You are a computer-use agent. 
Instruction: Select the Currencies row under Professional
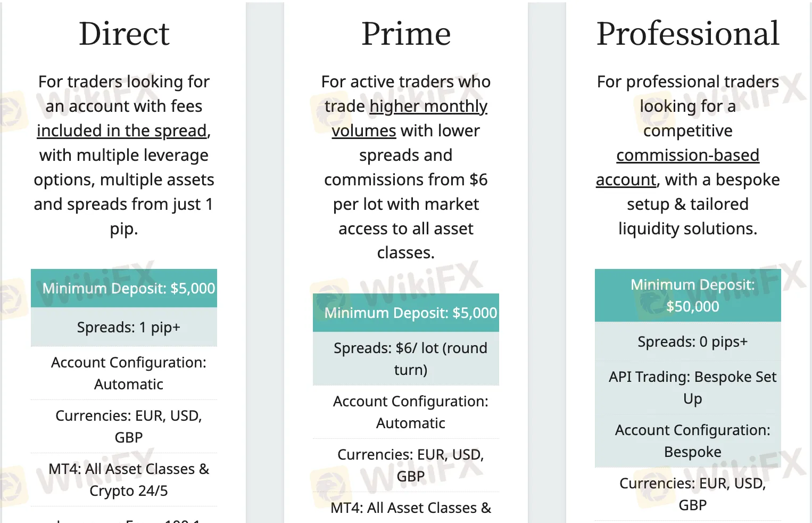(x=687, y=494)
